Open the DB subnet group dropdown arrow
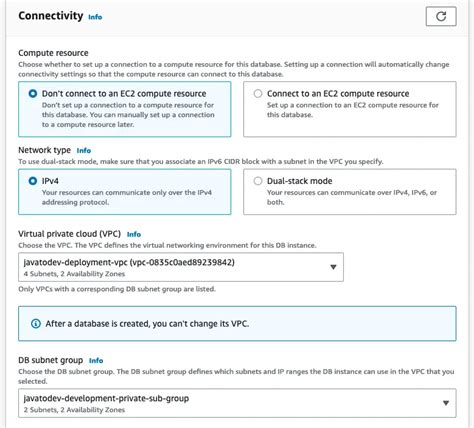 pos(446,403)
